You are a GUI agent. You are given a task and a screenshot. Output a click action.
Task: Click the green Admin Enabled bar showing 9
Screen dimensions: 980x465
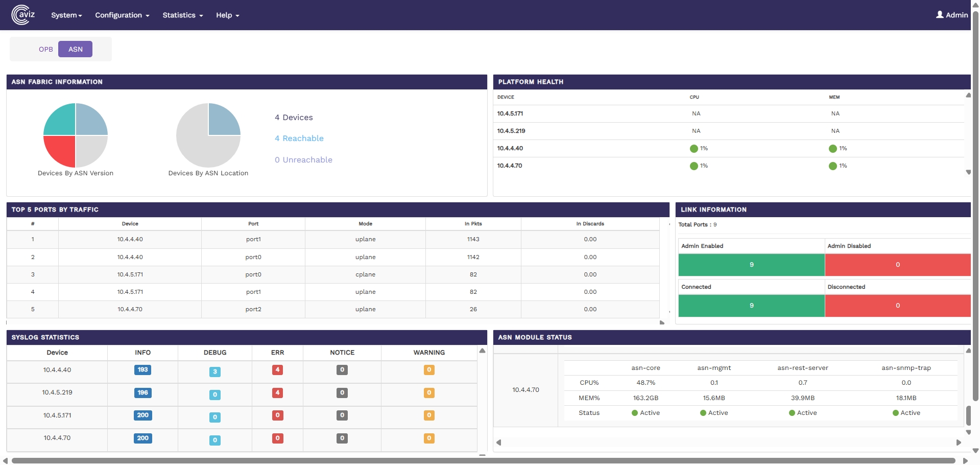pyautogui.click(x=751, y=265)
